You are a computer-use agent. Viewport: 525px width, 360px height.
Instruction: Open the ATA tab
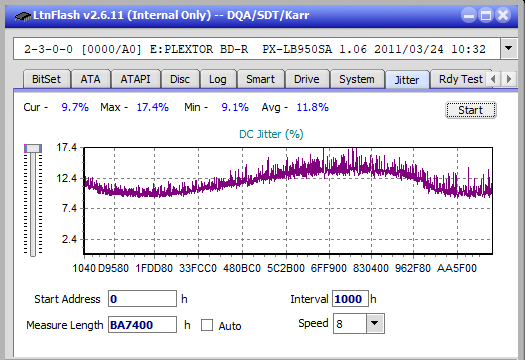(x=90, y=79)
